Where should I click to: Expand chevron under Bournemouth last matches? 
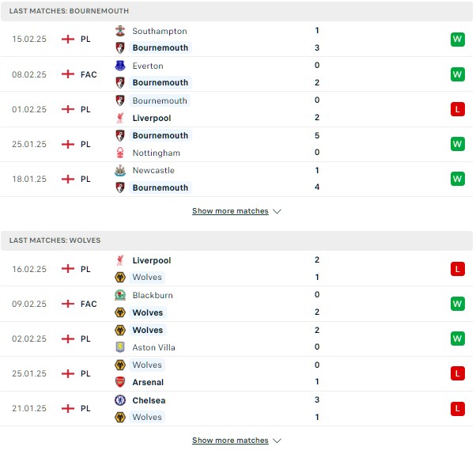pos(278,211)
